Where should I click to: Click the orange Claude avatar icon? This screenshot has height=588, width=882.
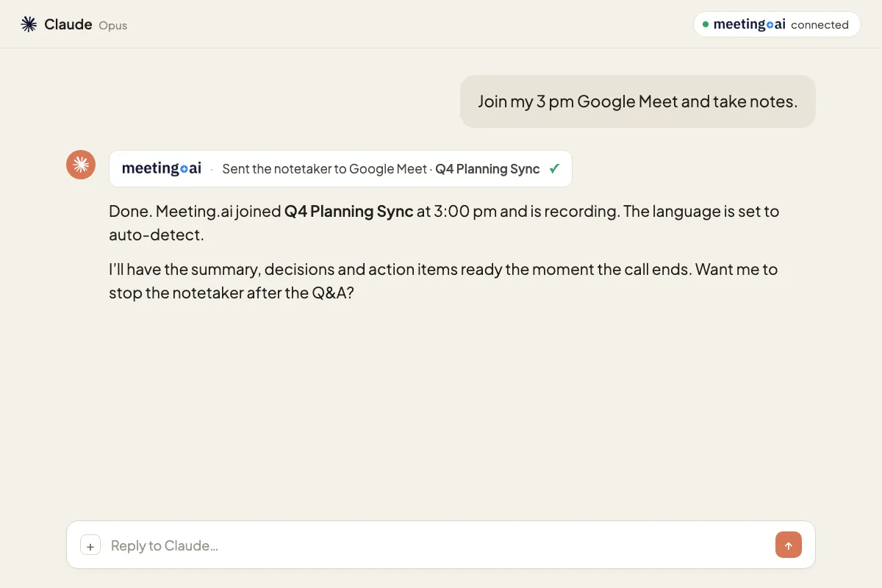[x=81, y=165]
